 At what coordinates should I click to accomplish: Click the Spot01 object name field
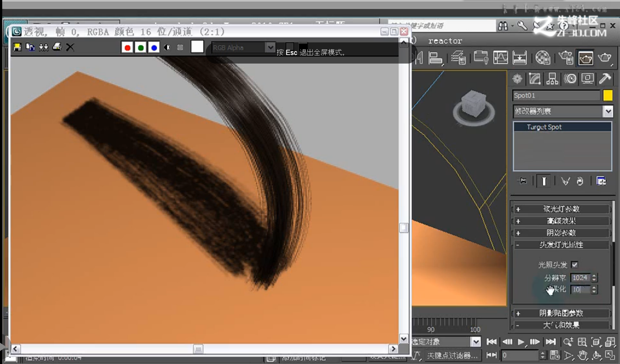(x=556, y=95)
